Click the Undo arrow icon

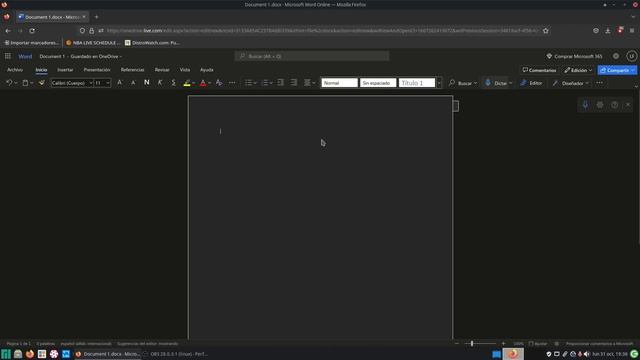(9, 83)
